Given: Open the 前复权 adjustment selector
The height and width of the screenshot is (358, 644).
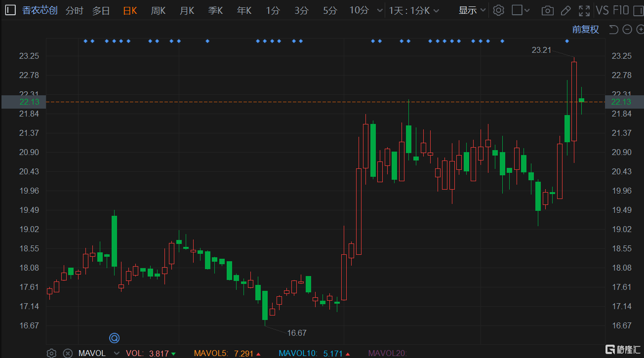Looking at the screenshot, I should tap(586, 30).
